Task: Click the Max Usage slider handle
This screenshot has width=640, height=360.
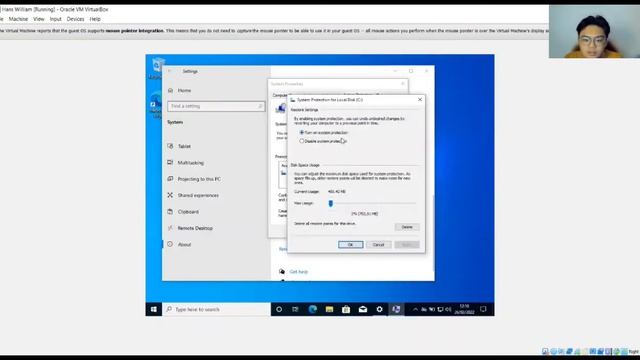Action: click(x=331, y=203)
